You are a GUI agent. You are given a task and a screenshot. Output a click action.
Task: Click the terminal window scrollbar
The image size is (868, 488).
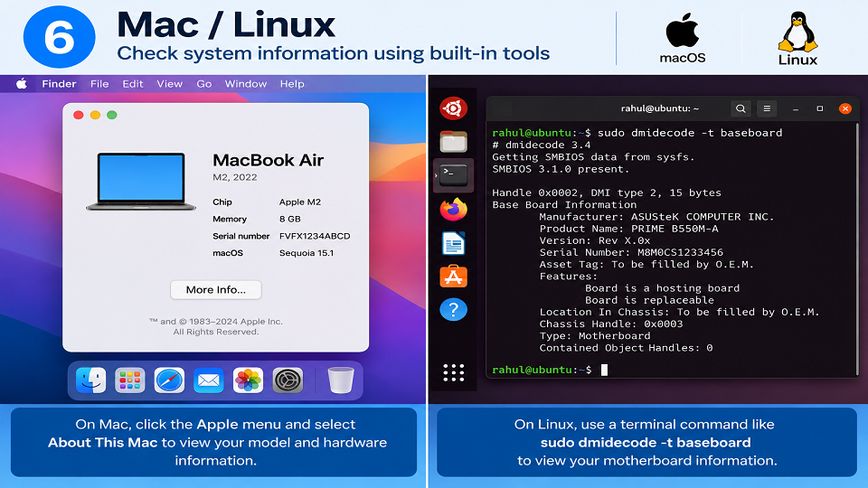point(857,249)
